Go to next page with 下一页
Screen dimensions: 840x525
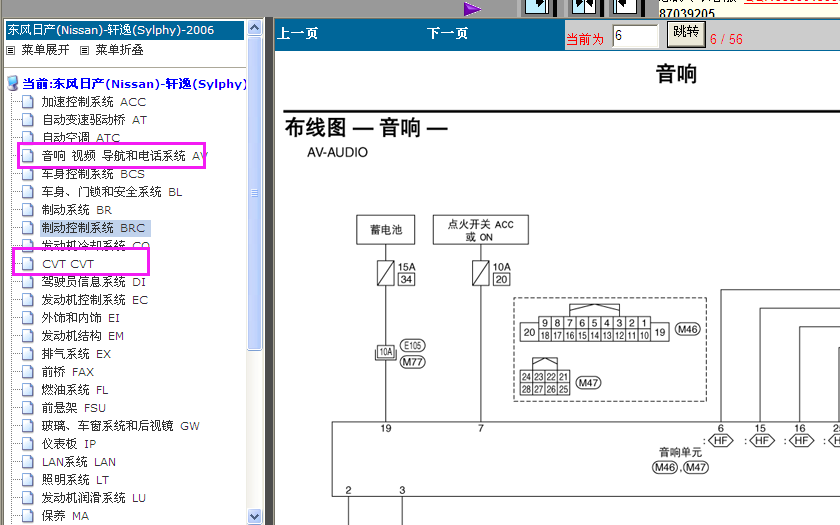tap(447, 34)
